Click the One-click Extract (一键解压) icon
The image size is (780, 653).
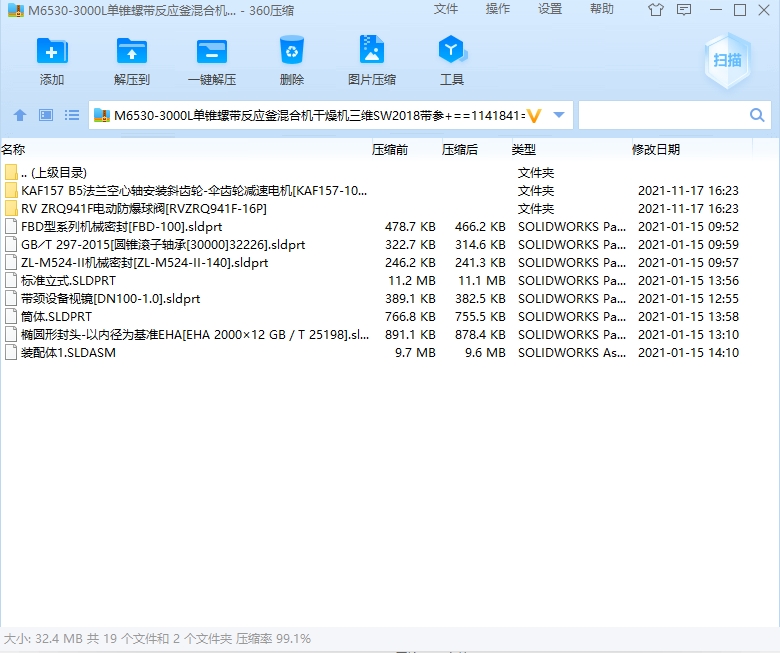click(211, 51)
